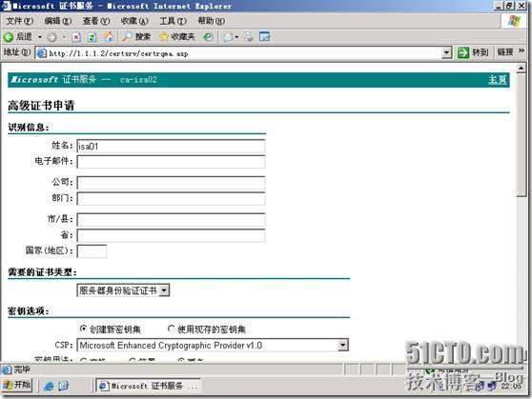Open the Search (搜索) toolbar button
The width and height of the screenshot is (532, 399).
(x=136, y=36)
